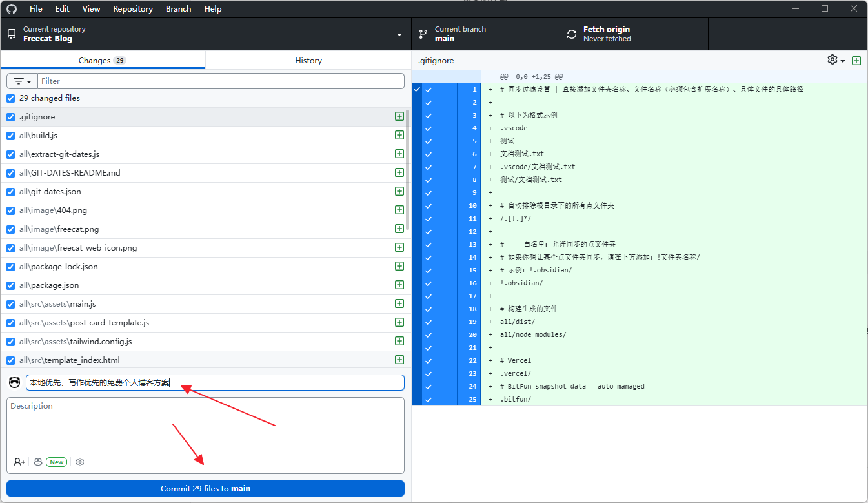
Task: Select the all\image\freecat_web_icon.png file row
Action: [x=205, y=248]
